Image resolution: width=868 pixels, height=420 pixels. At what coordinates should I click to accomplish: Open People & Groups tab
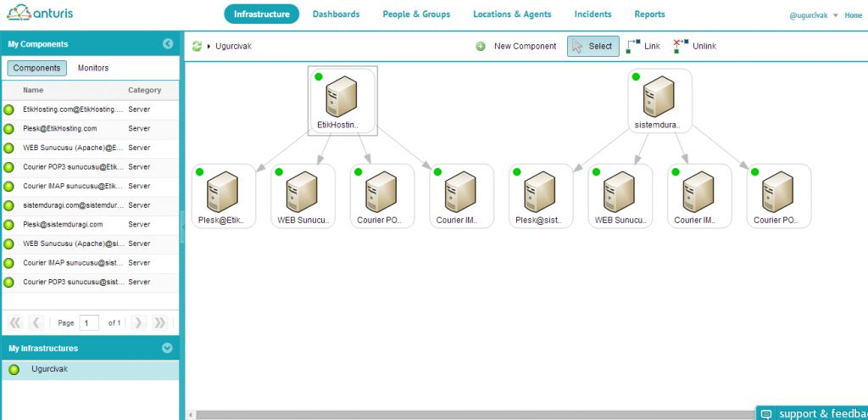(x=416, y=14)
